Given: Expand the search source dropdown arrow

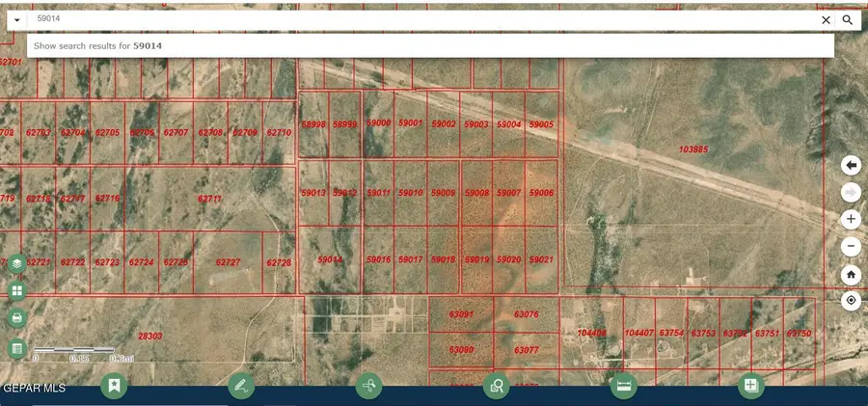Looking at the screenshot, I should point(16,20).
